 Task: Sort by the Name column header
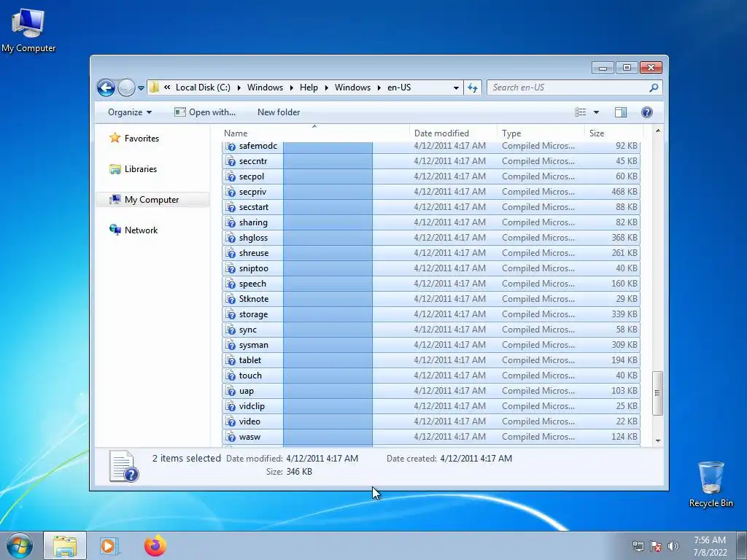314,133
